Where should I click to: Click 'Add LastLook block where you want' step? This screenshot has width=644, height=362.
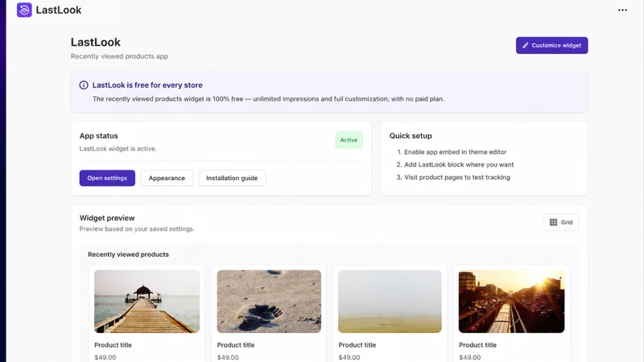pyautogui.click(x=459, y=165)
